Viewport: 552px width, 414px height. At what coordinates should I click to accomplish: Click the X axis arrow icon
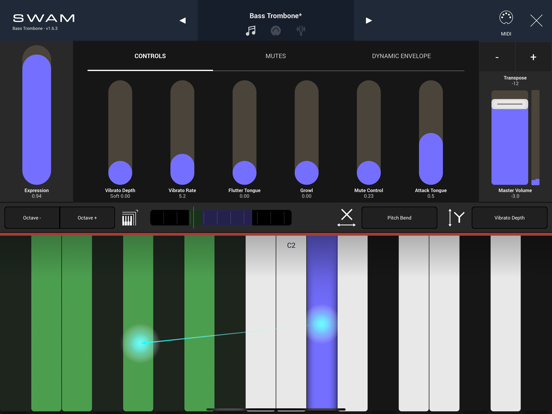pos(346,218)
